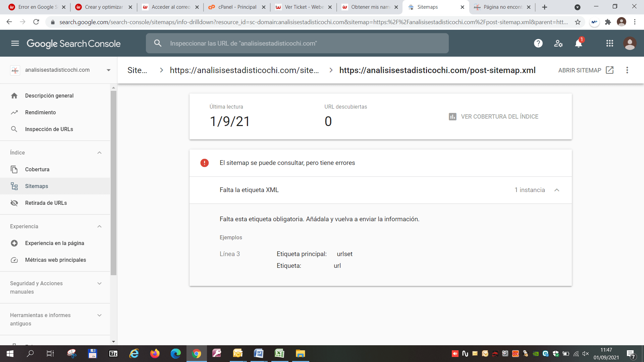Switch to Página no encontrada tab

[x=502, y=7]
